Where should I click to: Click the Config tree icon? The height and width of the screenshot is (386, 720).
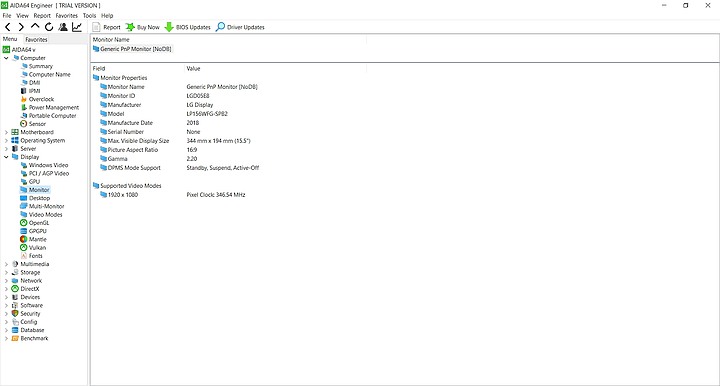click(x=15, y=322)
